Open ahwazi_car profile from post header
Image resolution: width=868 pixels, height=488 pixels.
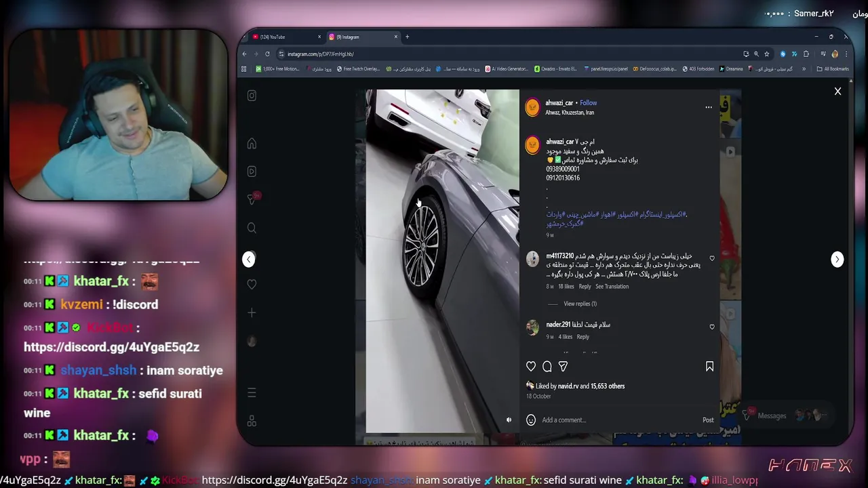559,103
